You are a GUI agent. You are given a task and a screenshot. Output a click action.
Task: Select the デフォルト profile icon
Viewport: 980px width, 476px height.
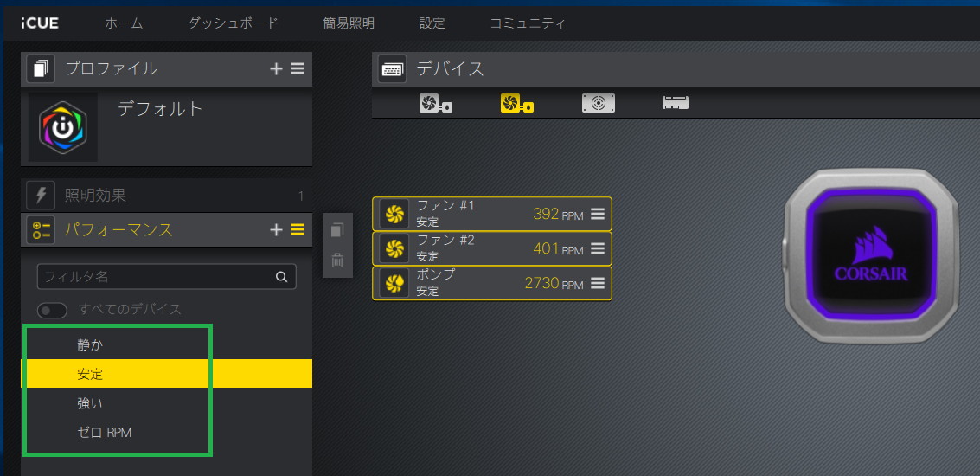(62, 127)
